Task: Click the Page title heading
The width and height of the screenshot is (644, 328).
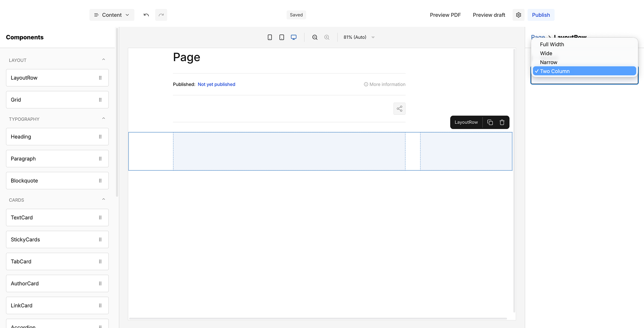Action: click(187, 57)
